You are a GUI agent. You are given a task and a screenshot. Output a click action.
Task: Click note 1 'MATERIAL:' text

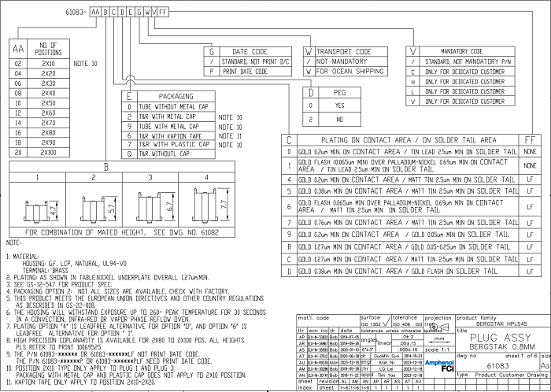(23, 257)
